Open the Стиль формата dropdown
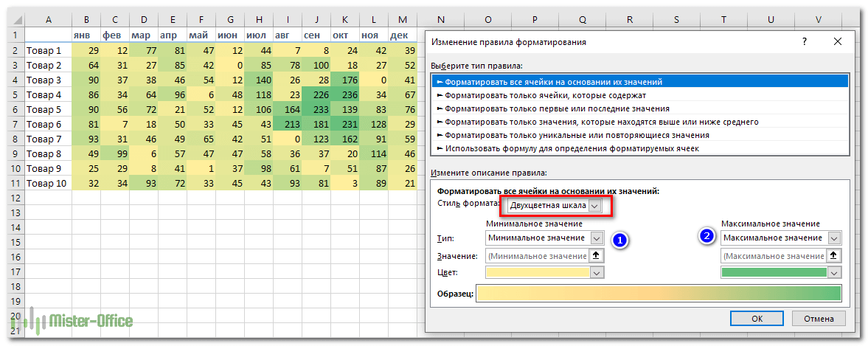This screenshot has width=868, height=346. tap(595, 206)
